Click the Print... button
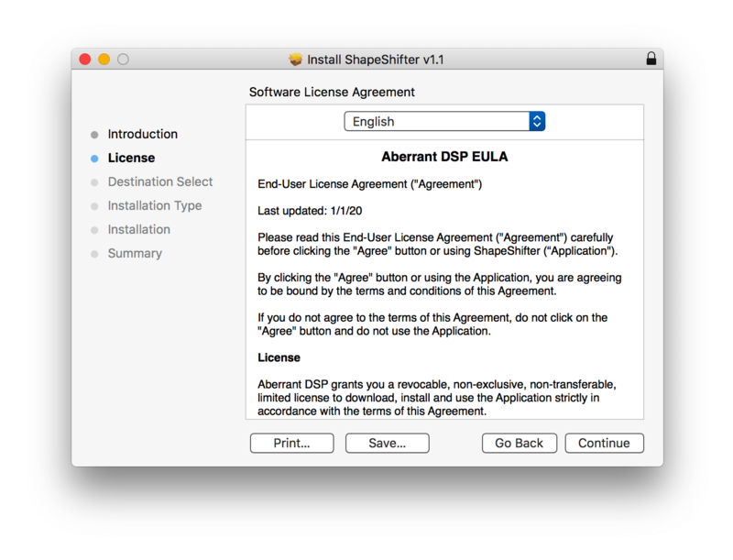 point(291,443)
